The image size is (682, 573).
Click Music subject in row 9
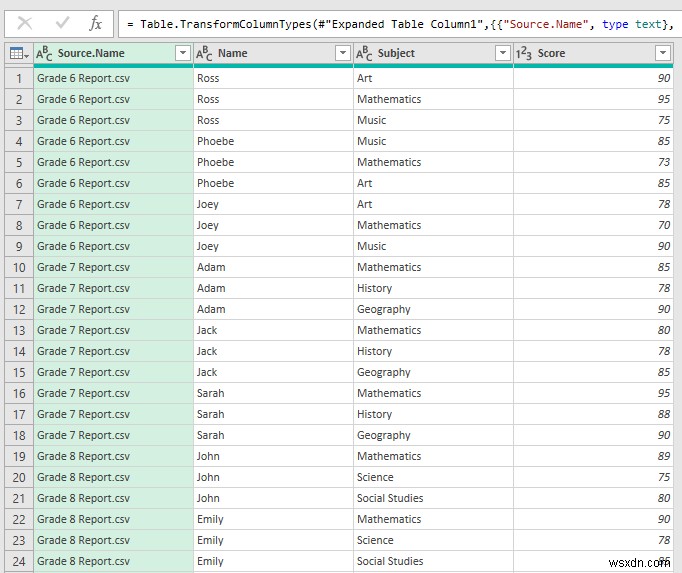(x=433, y=246)
